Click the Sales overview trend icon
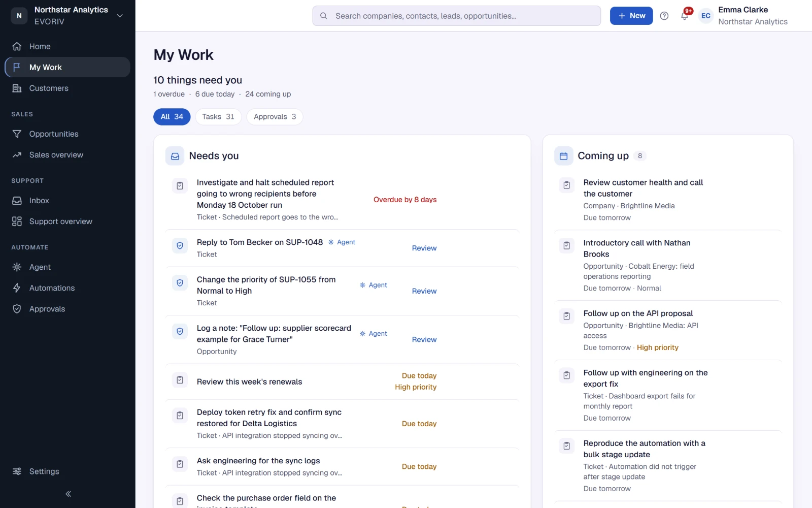 (17, 154)
